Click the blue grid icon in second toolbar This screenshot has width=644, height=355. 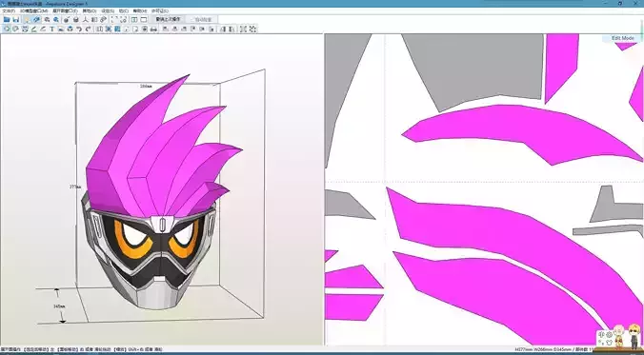pyautogui.click(x=117, y=29)
